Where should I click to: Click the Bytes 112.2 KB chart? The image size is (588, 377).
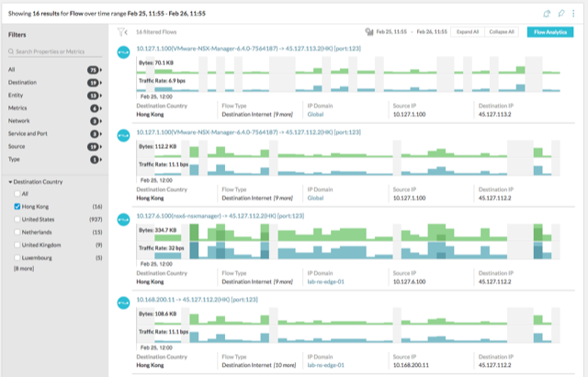tap(348, 149)
